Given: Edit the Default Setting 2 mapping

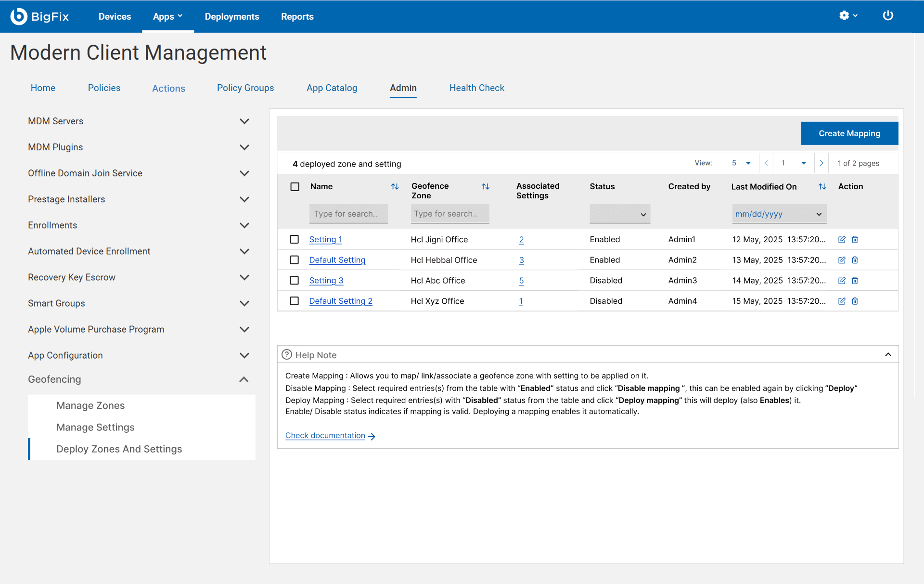Looking at the screenshot, I should click(x=842, y=301).
